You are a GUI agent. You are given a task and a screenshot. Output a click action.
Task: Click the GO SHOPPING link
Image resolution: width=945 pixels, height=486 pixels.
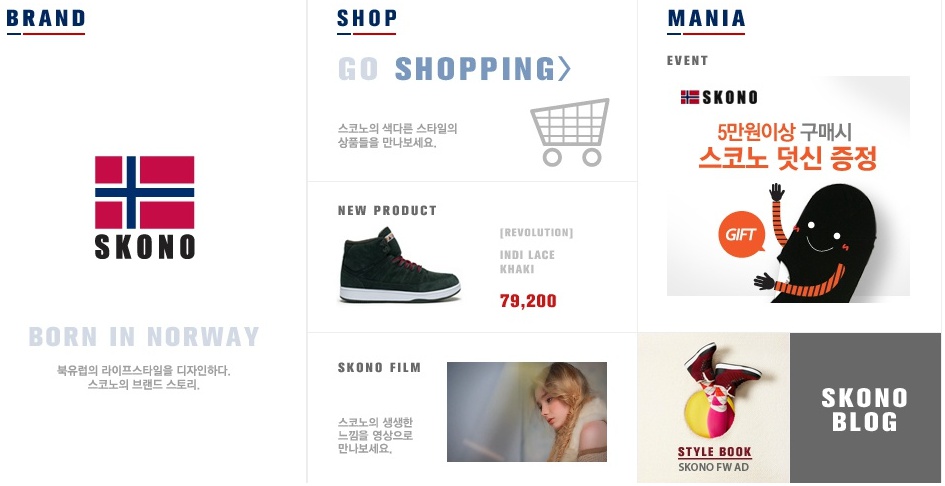(454, 69)
